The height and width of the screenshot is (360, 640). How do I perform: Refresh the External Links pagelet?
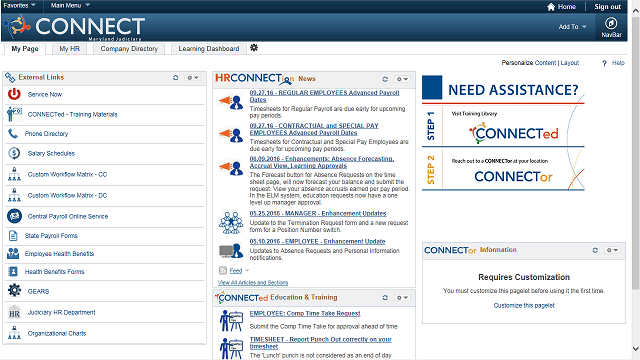176,78
